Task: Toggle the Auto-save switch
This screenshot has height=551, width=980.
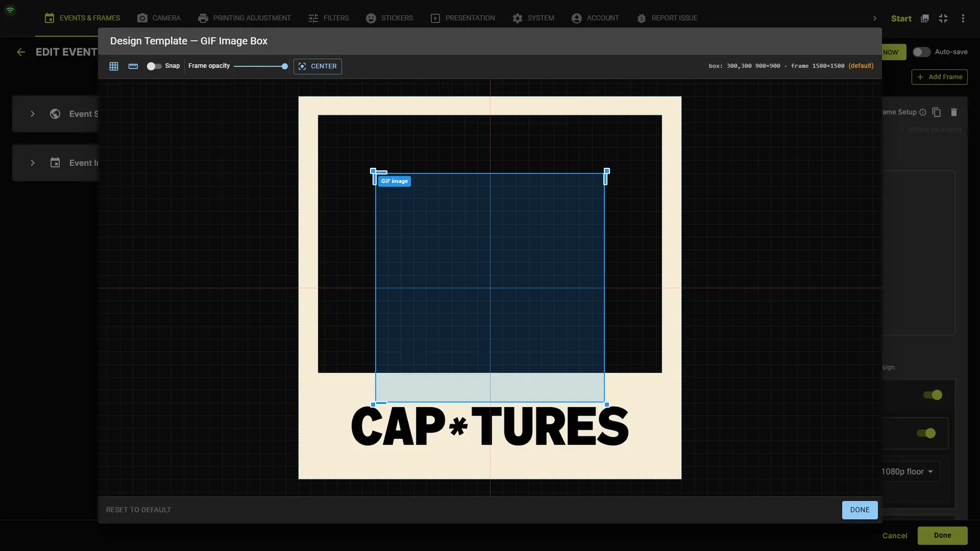Action: [x=921, y=52]
